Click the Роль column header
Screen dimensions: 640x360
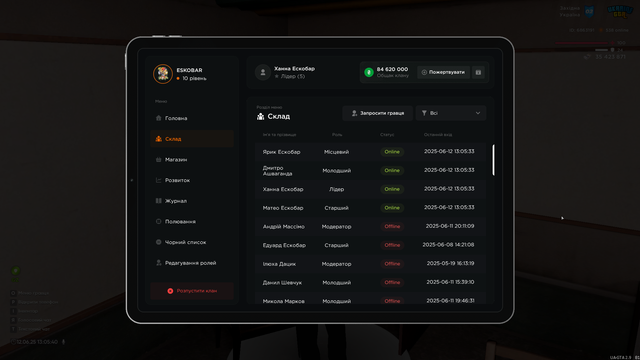337,135
